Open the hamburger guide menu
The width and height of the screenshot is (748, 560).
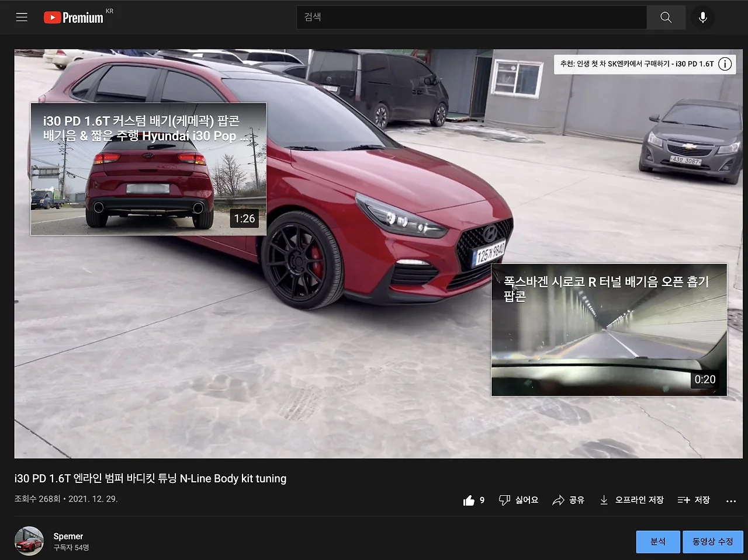[22, 17]
